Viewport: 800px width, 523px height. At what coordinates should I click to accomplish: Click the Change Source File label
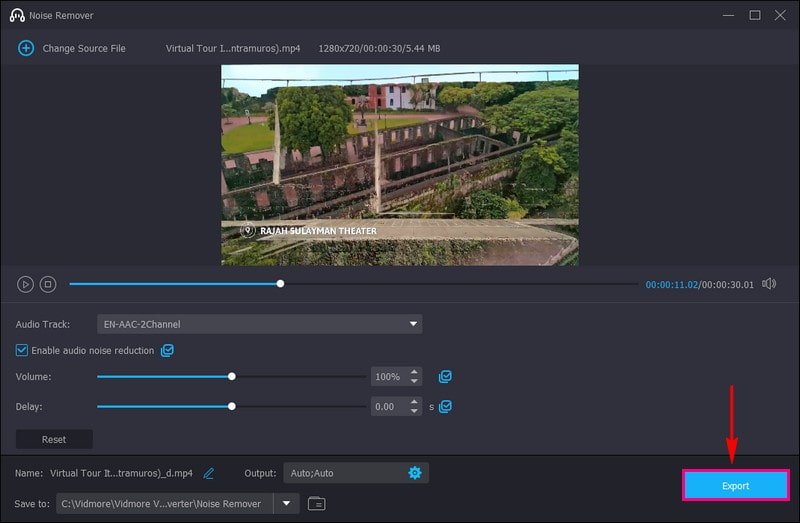pos(84,48)
